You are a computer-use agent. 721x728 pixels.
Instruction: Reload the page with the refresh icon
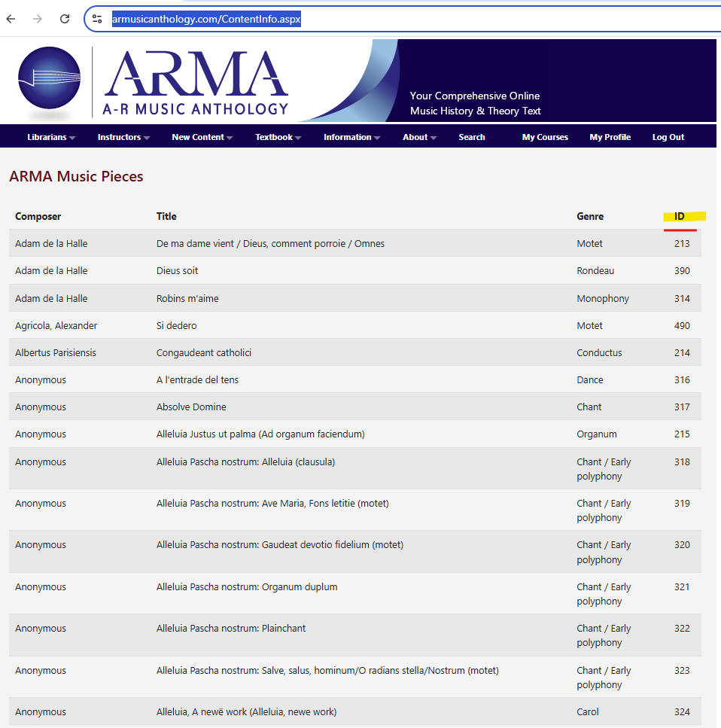pos(65,19)
